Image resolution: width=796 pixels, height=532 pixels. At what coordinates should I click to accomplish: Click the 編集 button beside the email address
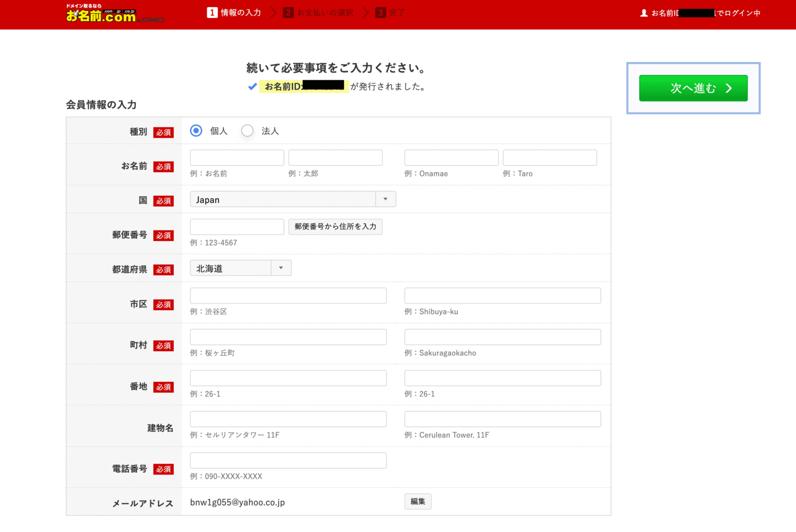(x=418, y=501)
